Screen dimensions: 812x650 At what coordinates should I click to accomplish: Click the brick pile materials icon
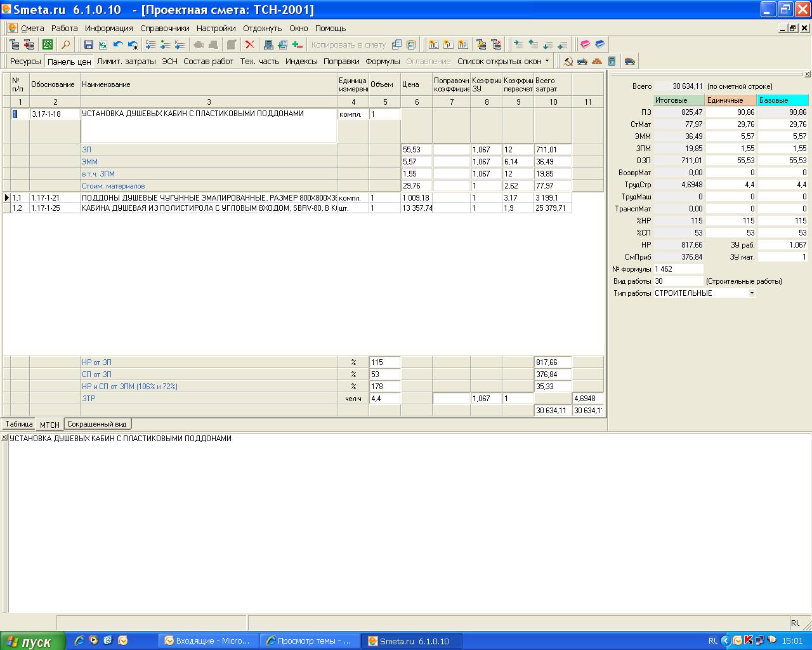click(x=597, y=62)
